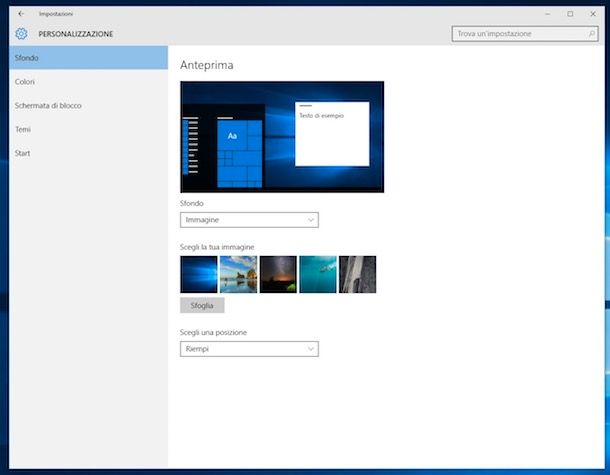Screen dimensions: 610x475
Task: Click the PERSONALIZZAZIONE title text
Action: pyautogui.click(x=76, y=34)
